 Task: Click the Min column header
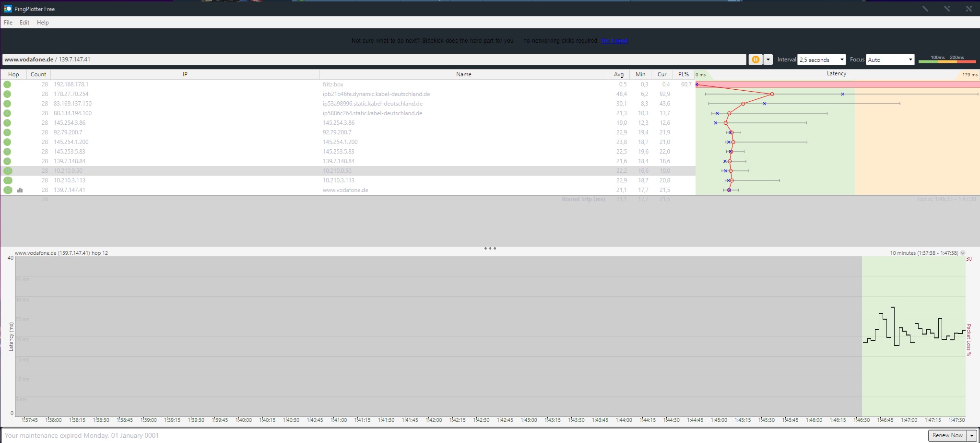coord(640,74)
